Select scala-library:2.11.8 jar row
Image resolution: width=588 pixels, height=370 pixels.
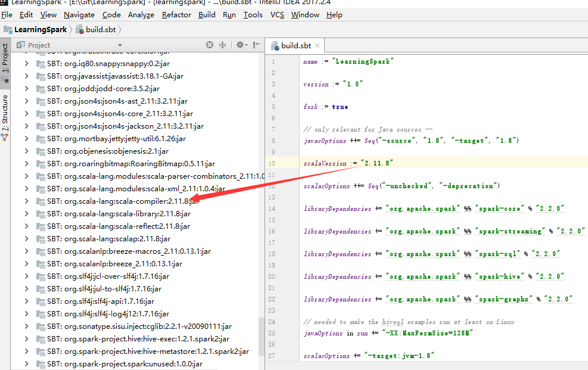point(135,214)
